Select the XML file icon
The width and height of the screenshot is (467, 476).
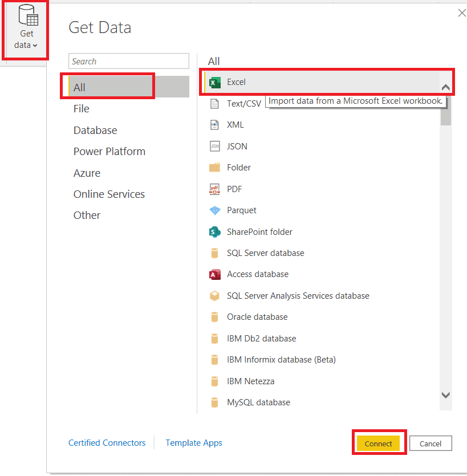coord(215,125)
